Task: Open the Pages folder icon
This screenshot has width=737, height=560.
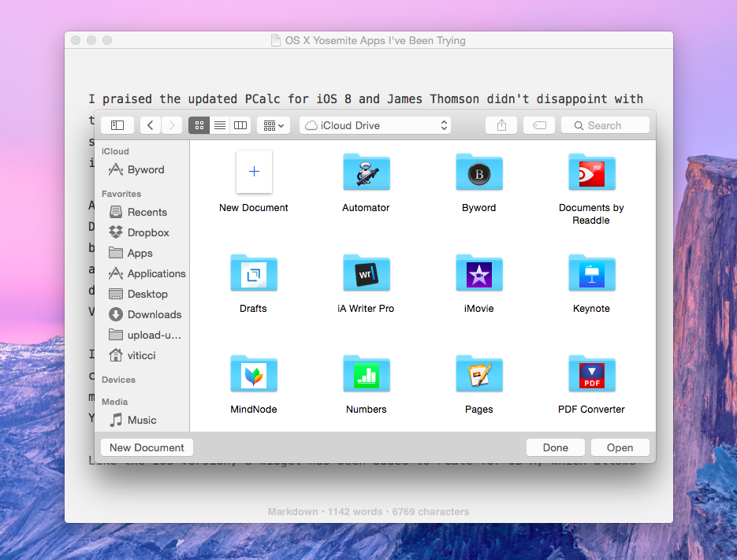Action: pyautogui.click(x=479, y=374)
